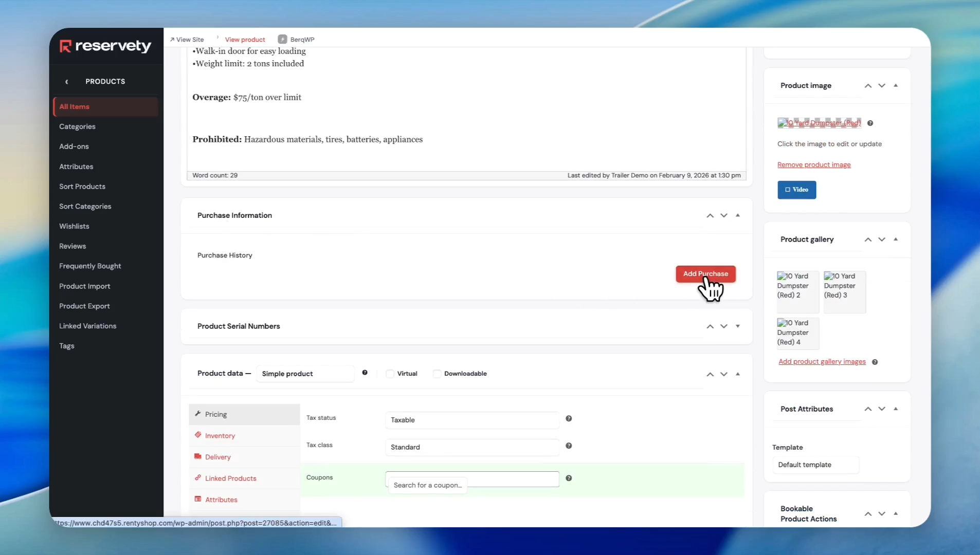Click the help icon beside Add product gallery images
The image size is (980, 555).
coord(875,362)
